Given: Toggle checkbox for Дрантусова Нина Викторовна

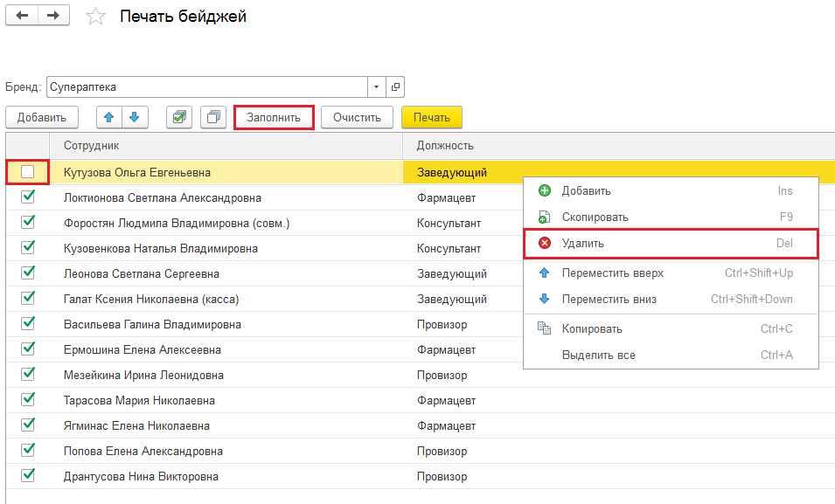Looking at the screenshot, I should 28,476.
